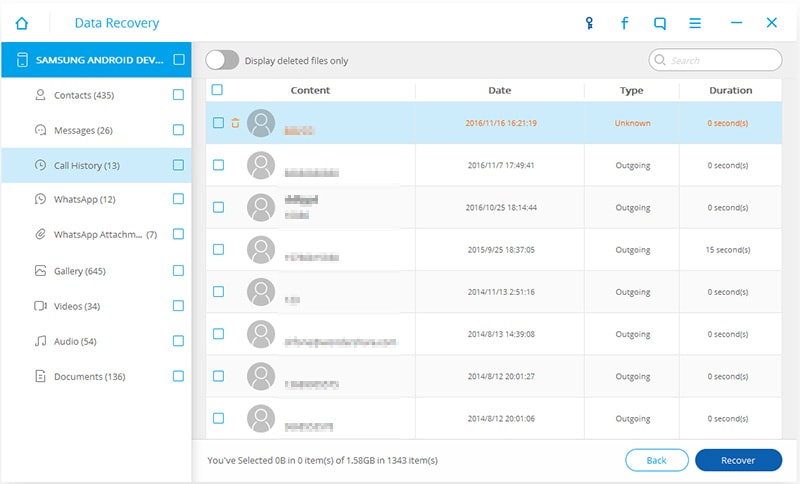800x484 pixels.
Task: Click avatar of 2016/11/7 17:49:41 call
Action: tap(261, 165)
